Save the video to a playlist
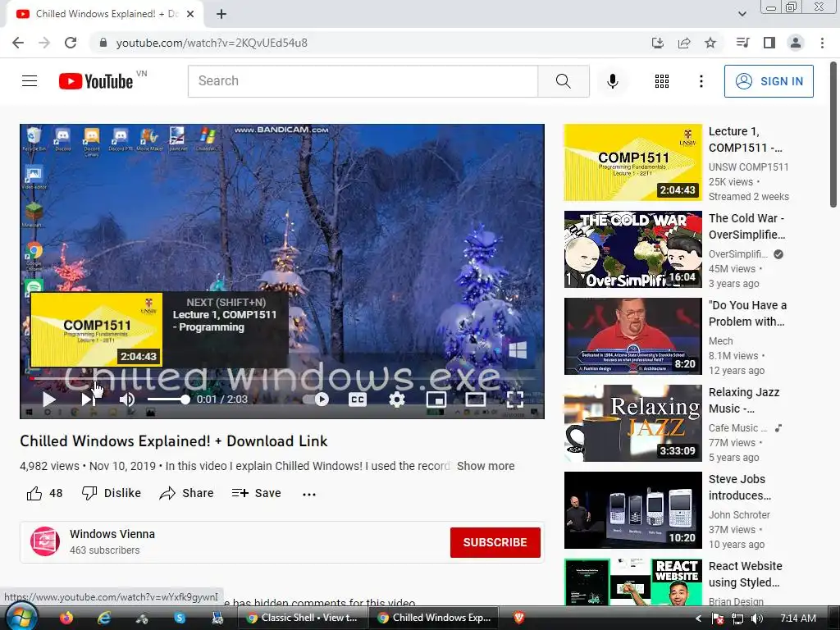 tap(257, 493)
